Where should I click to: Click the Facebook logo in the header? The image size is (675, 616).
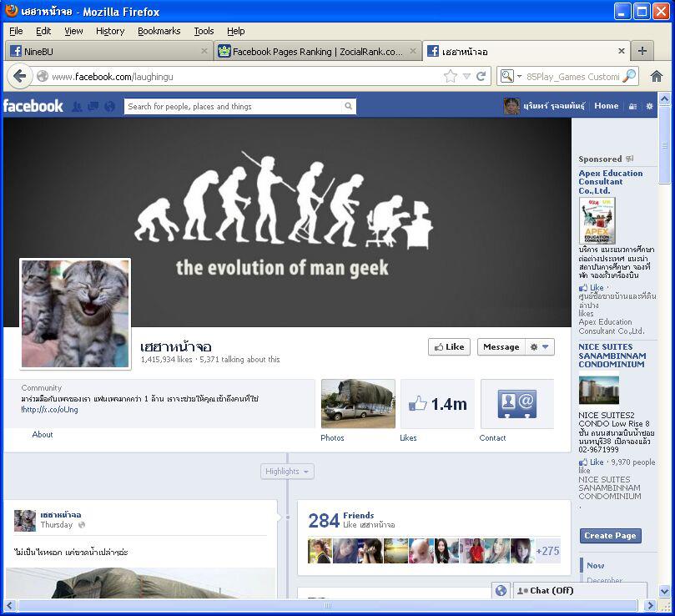coord(33,106)
